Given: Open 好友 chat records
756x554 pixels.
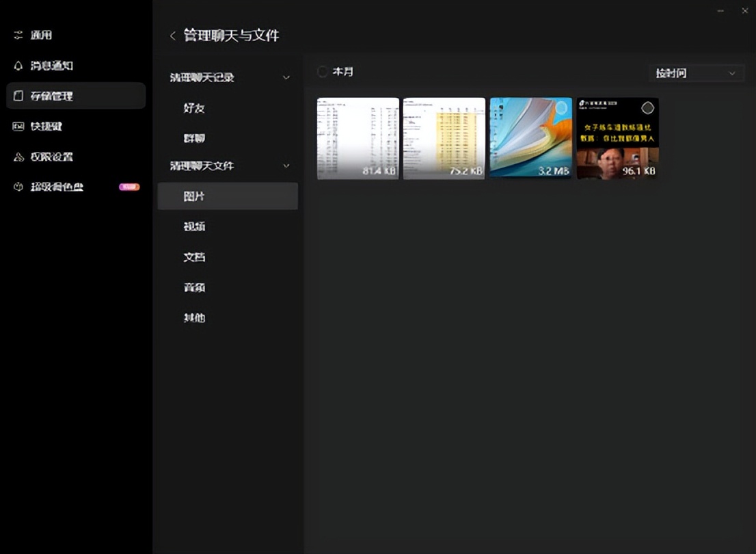Looking at the screenshot, I should pos(194,108).
